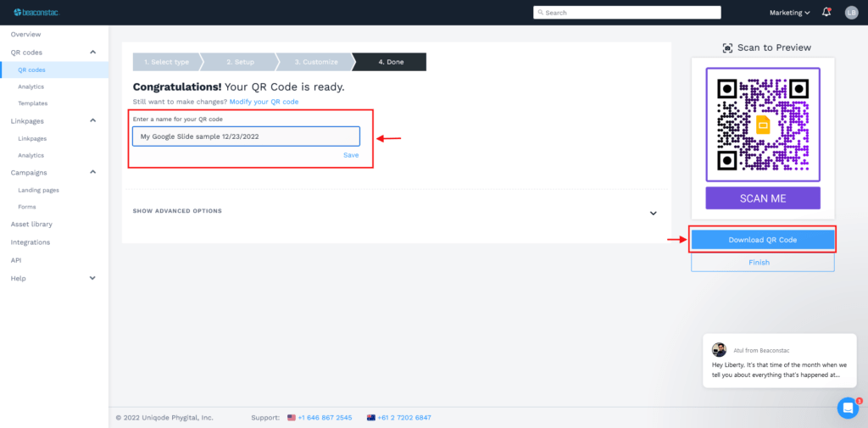
Task: Click the Scan to Preview icon
Action: coord(727,48)
